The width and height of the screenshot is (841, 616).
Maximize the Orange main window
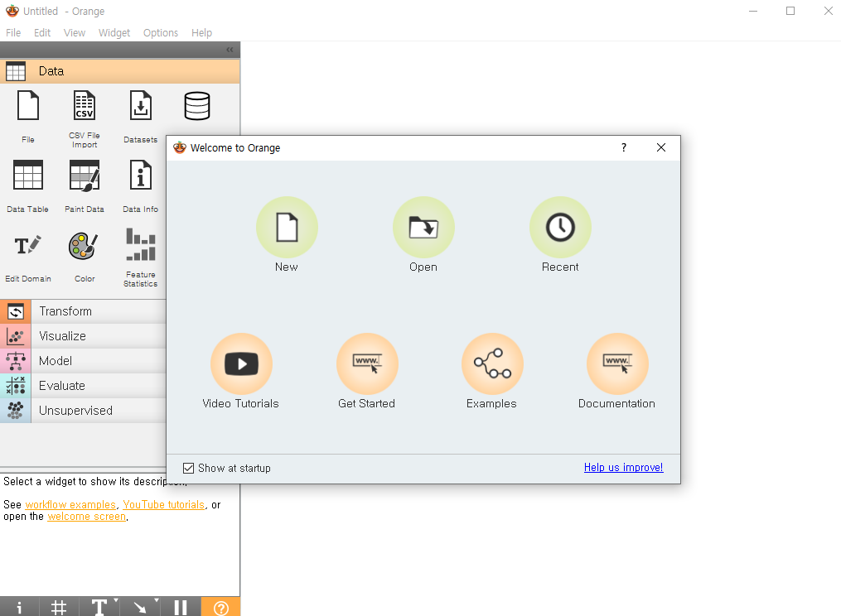click(790, 11)
